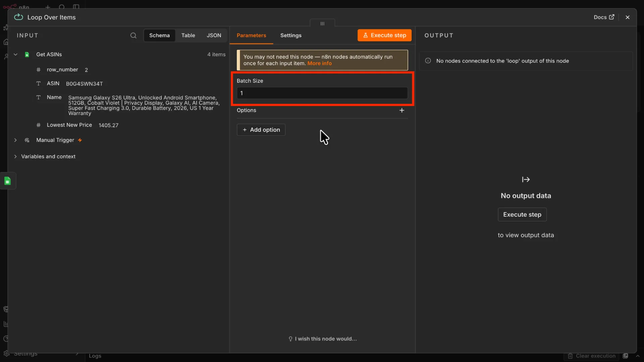Close the Loop Over Items panel
The image size is (644, 362).
click(627, 17)
